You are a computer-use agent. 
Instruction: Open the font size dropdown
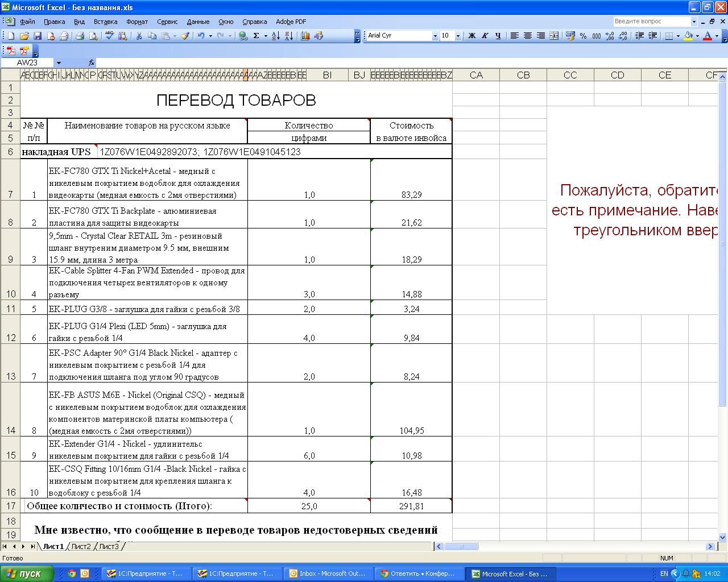458,36
